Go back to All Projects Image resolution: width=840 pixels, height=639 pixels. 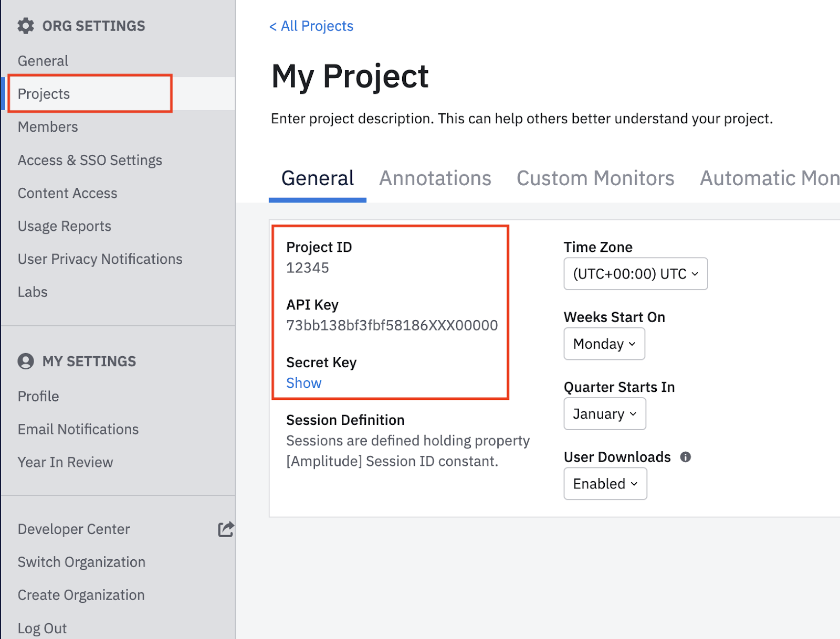click(x=311, y=26)
